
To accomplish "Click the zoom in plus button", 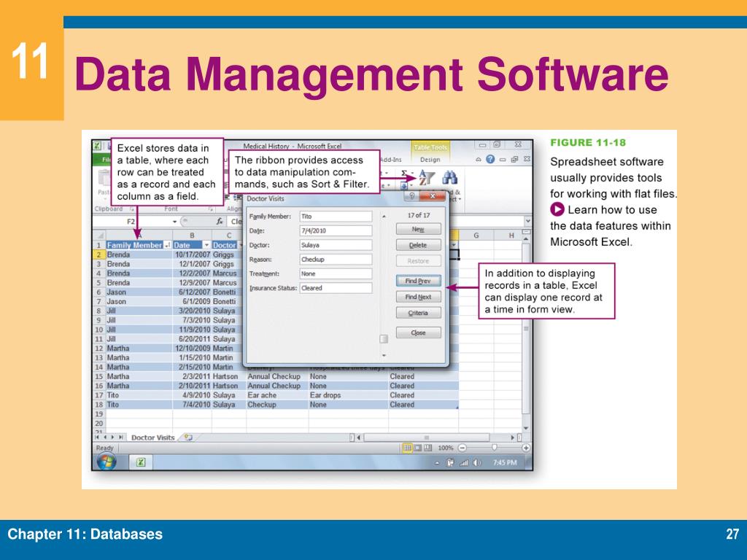I will click(525, 448).
